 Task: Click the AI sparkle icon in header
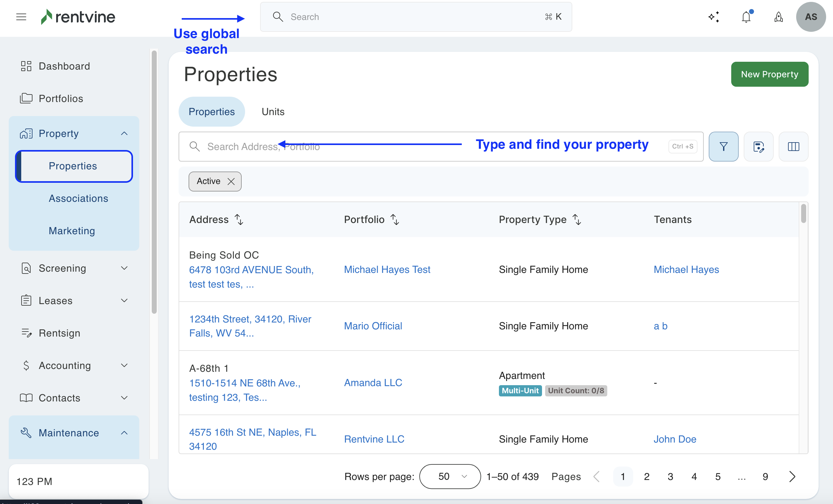pos(714,17)
